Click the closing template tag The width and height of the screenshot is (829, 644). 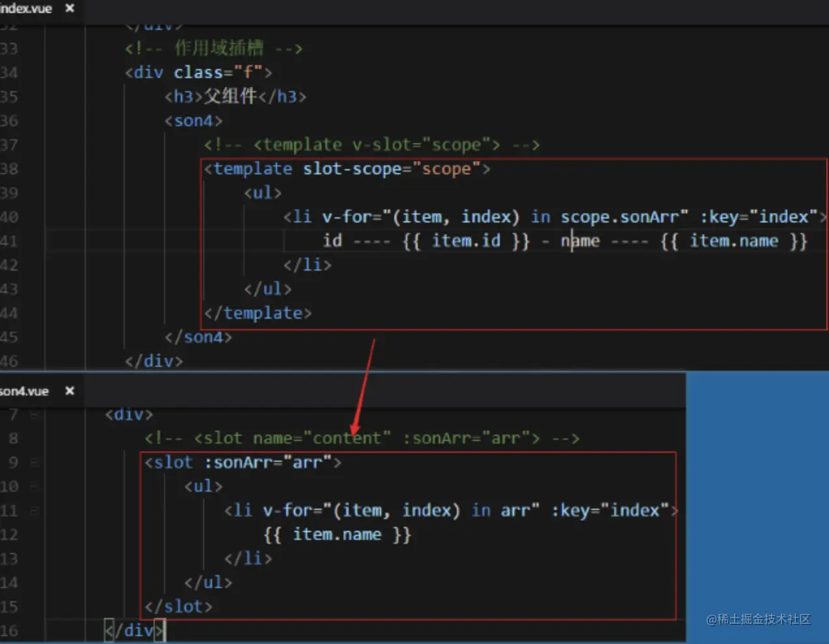[258, 313]
